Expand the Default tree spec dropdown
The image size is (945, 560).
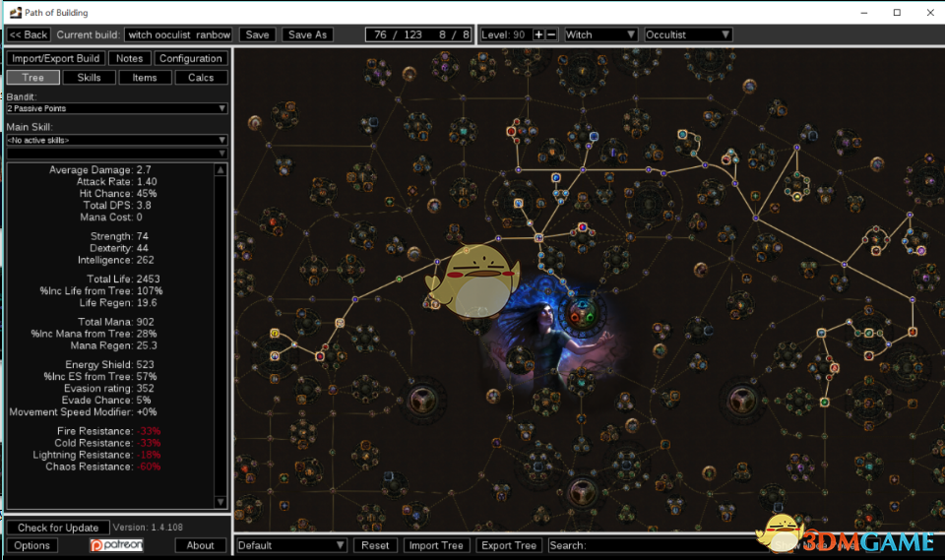tap(291, 545)
